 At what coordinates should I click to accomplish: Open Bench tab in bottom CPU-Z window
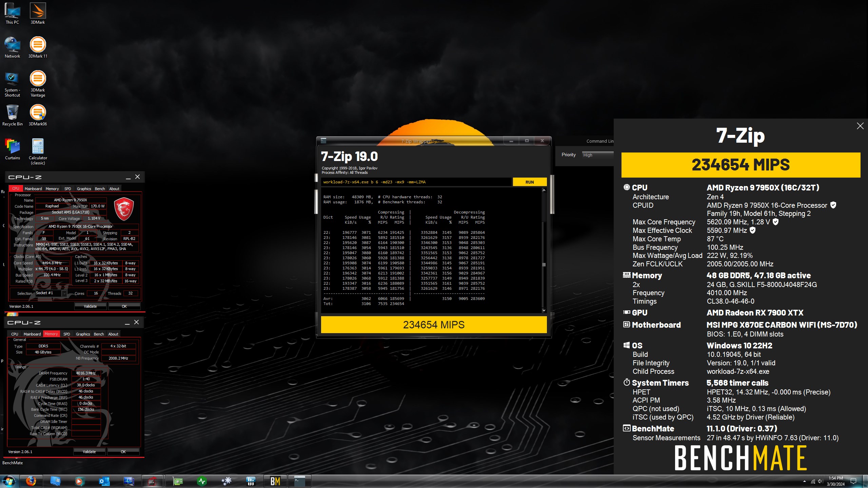pyautogui.click(x=99, y=334)
